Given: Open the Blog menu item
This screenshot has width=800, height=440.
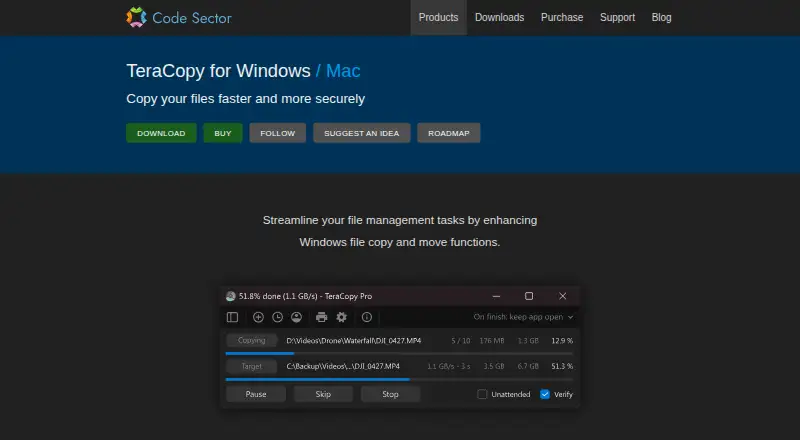Looking at the screenshot, I should (661, 17).
